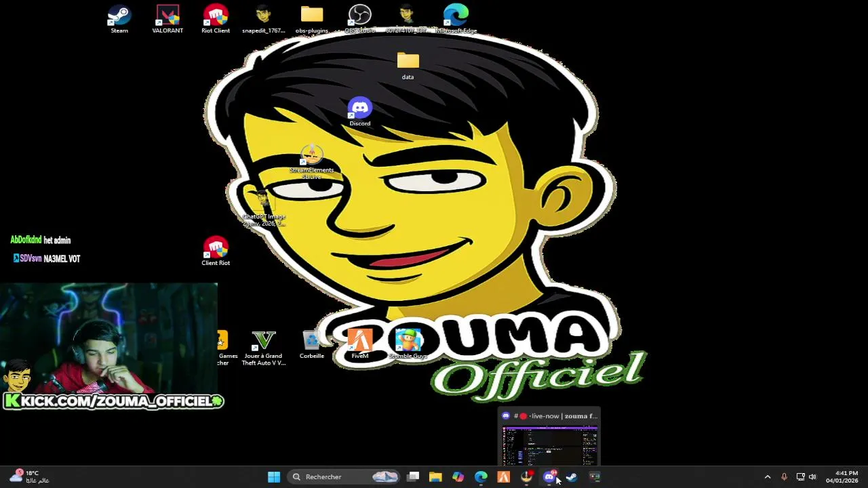The image size is (868, 488).
Task: Select the Microsoft Edge desktop shortcut
Action: click(x=456, y=19)
